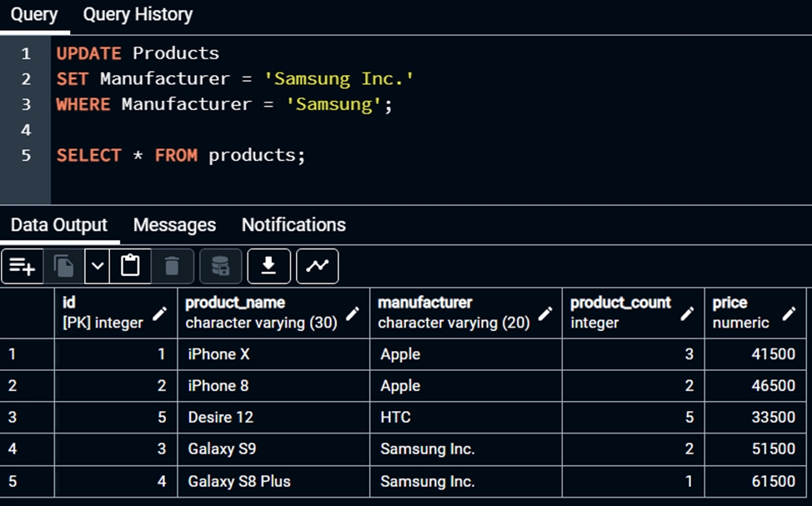Click edit pencil on price column
Viewport: 812px width, 506px height.
coord(789,313)
